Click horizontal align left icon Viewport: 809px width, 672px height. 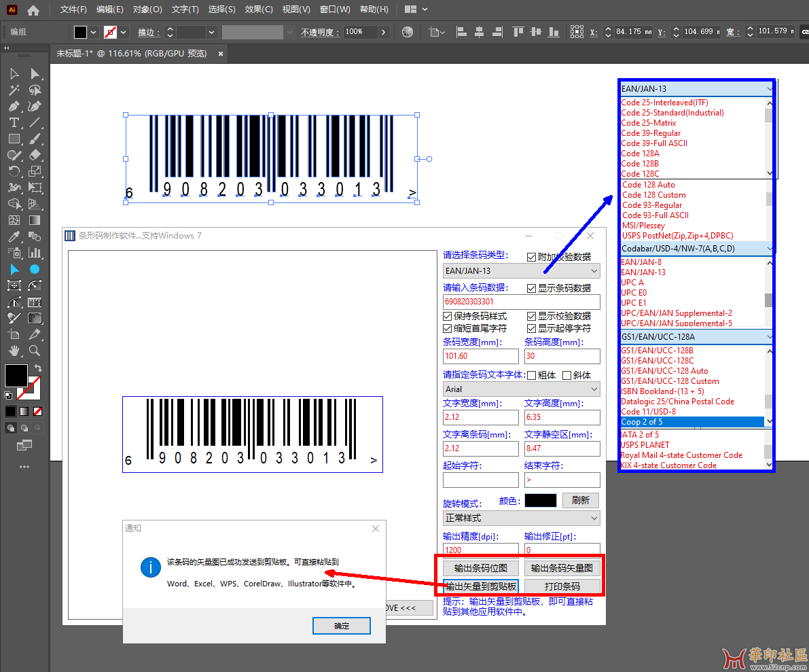point(462,32)
